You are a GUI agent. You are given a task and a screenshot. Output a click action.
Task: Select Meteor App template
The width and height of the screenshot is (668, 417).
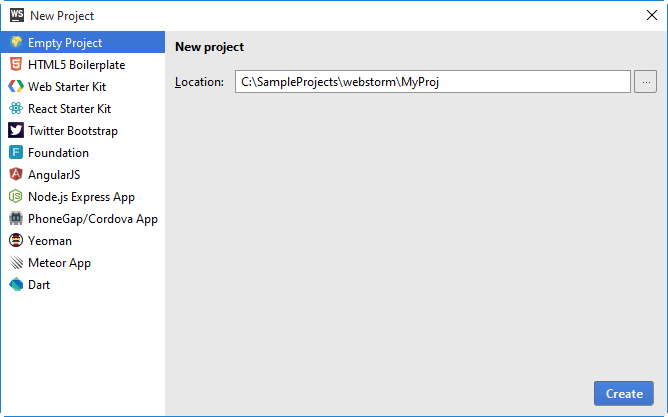coord(59,263)
